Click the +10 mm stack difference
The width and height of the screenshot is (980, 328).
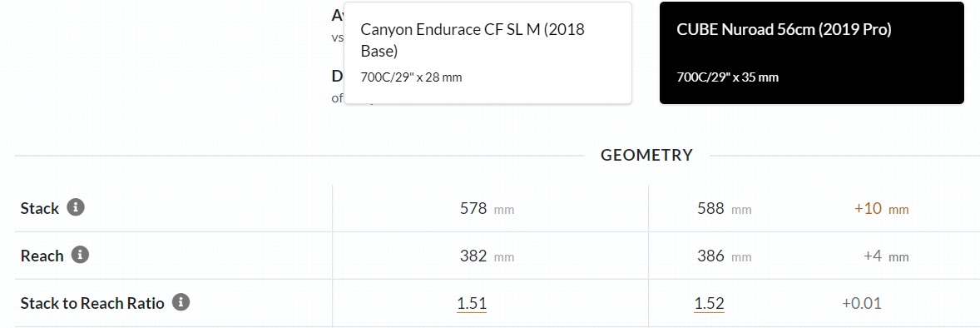pyautogui.click(x=881, y=208)
